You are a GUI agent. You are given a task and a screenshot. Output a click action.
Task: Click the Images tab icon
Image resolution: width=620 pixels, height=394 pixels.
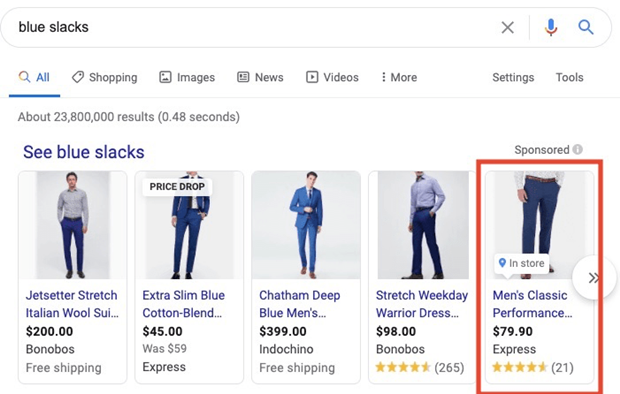click(x=165, y=77)
